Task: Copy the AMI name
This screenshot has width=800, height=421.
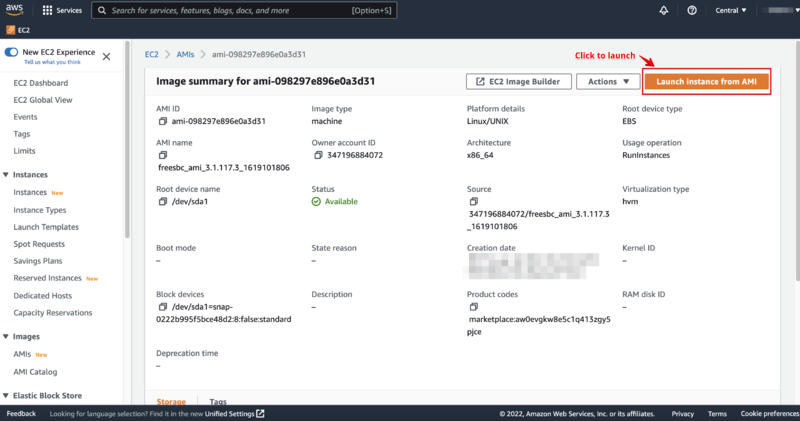Action: point(163,155)
